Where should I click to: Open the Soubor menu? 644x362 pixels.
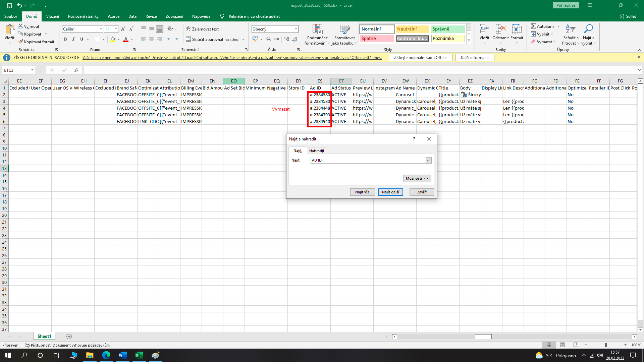(x=11, y=16)
